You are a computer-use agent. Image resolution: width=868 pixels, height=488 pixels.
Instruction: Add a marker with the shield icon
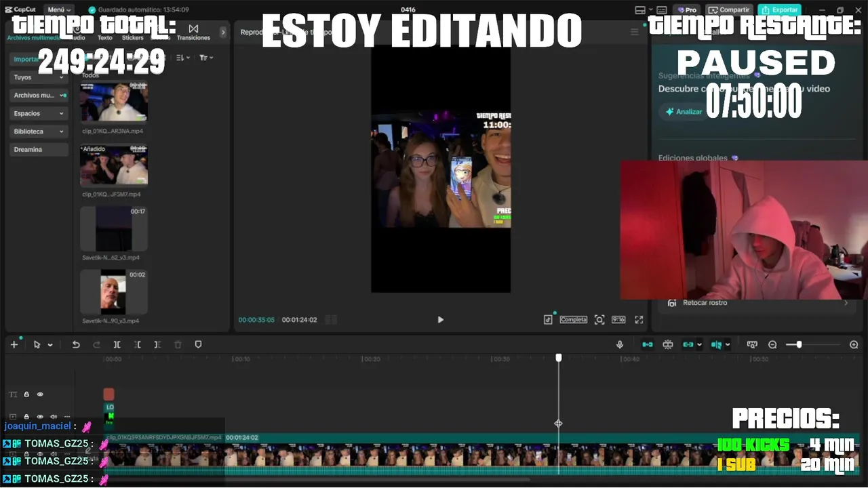198,344
